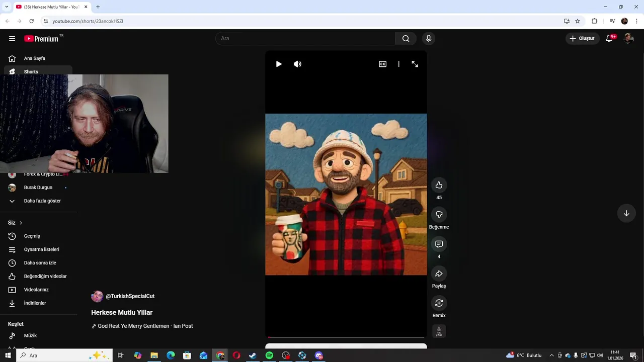
Task: Open the Windows notification center
Action: pyautogui.click(x=633, y=355)
